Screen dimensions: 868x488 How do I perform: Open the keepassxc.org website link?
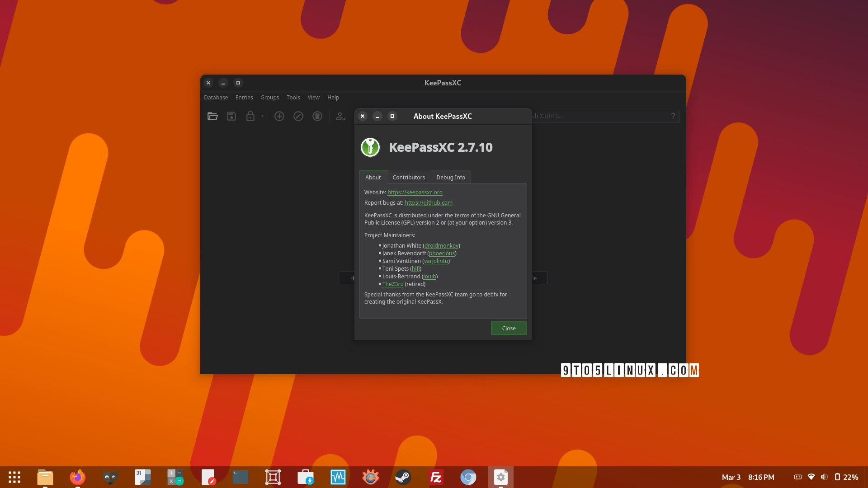(x=415, y=192)
